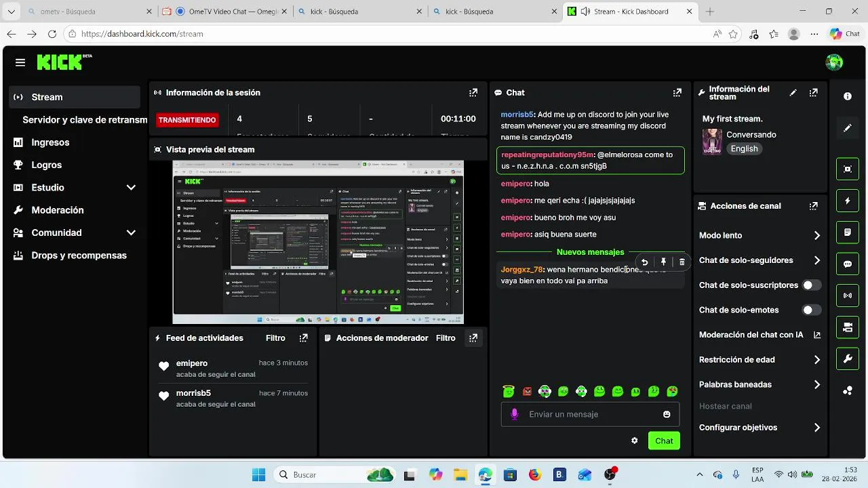Click the Conversando category thumbnail image

712,142
